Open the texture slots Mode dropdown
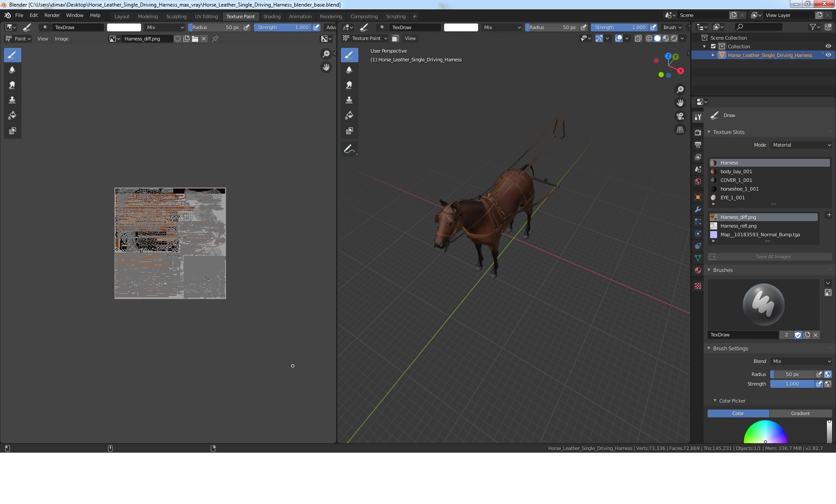 click(x=801, y=145)
